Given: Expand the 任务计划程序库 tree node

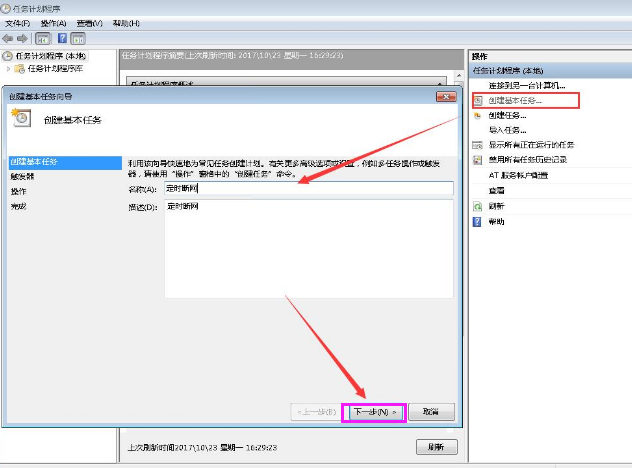Looking at the screenshot, I should click(x=9, y=69).
